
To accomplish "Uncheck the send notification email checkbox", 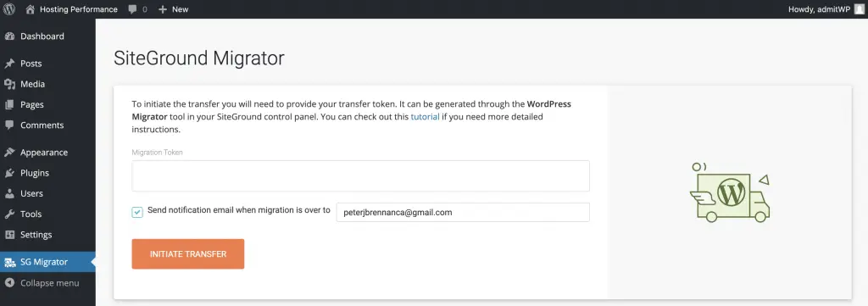I will 137,212.
